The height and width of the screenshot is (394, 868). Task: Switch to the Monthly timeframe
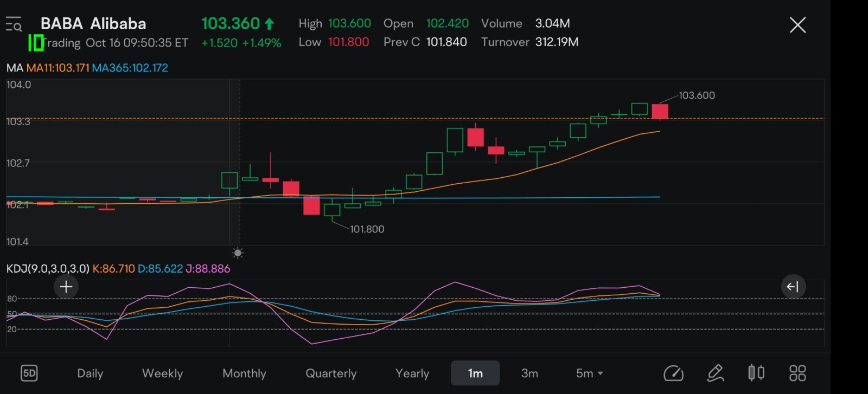(244, 373)
